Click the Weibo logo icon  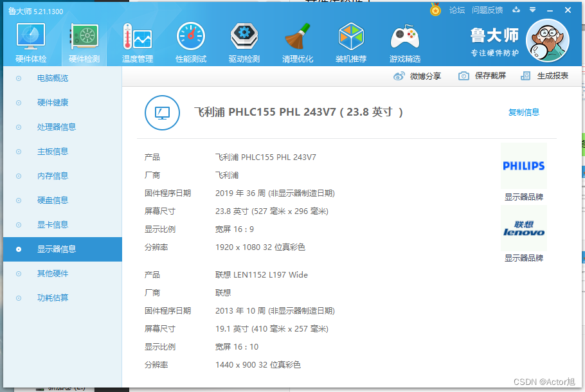(399, 76)
